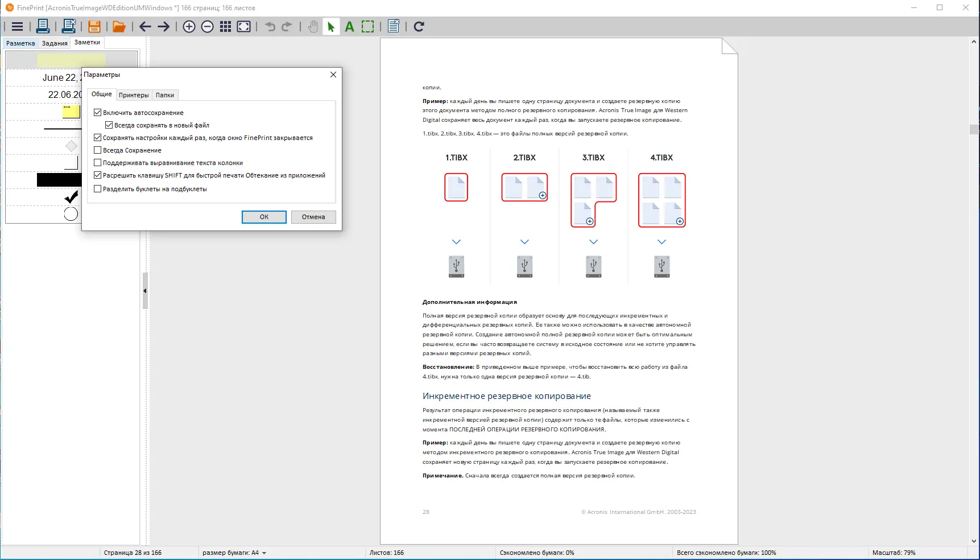The height and width of the screenshot is (560, 980).
Task: Close the Параметры dialog
Action: point(333,75)
